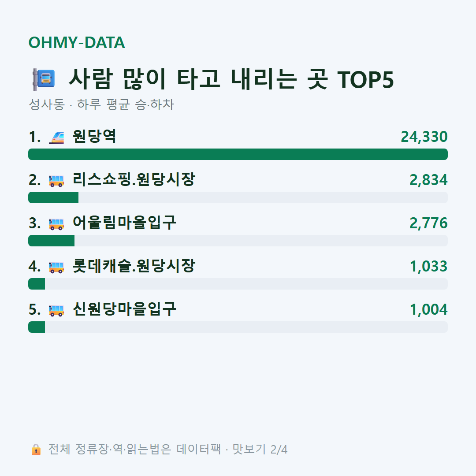Screen dimensions: 476x476
Task: Select the 어울림마을입구 stop name
Action: 124,223
